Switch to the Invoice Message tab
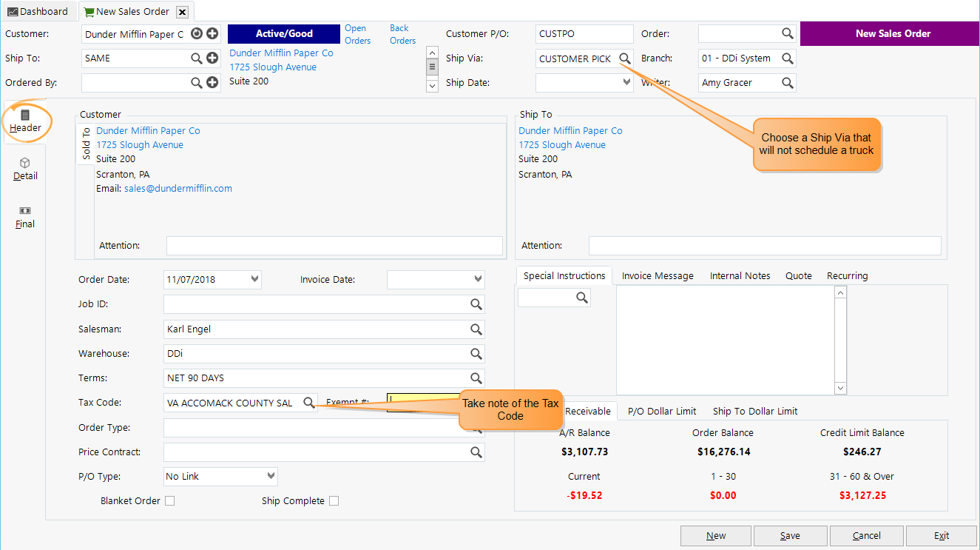This screenshot has width=980, height=550. pos(657,275)
